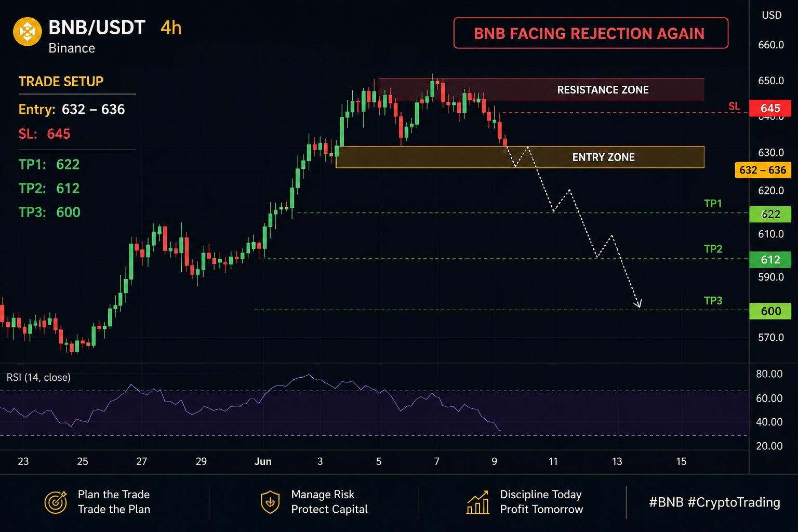798x532 pixels.
Task: Click the TP3 label on the chart line
Action: point(713,300)
